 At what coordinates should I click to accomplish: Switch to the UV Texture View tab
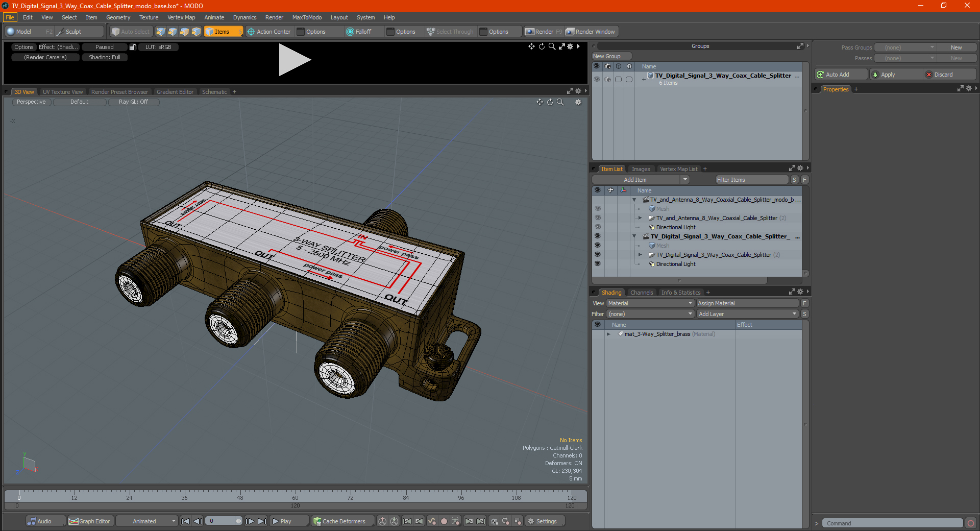click(63, 92)
